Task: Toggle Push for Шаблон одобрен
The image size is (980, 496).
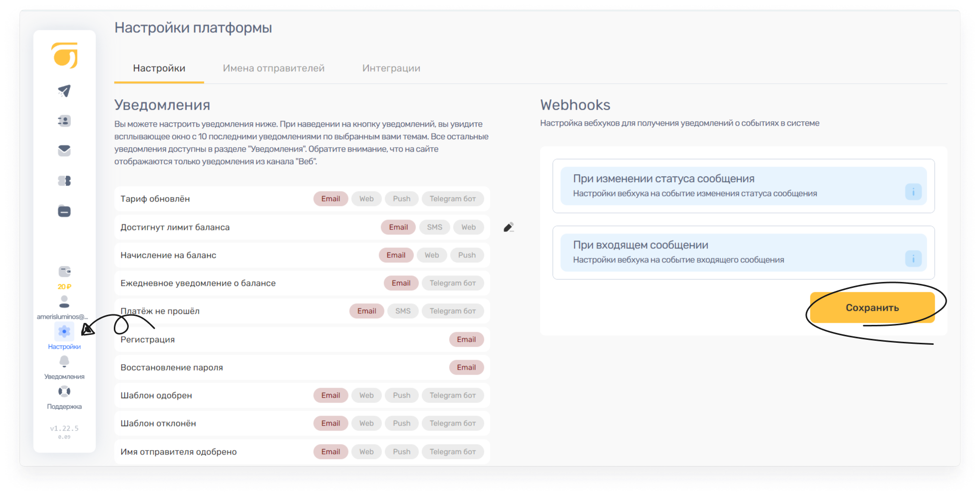Action: tap(401, 395)
